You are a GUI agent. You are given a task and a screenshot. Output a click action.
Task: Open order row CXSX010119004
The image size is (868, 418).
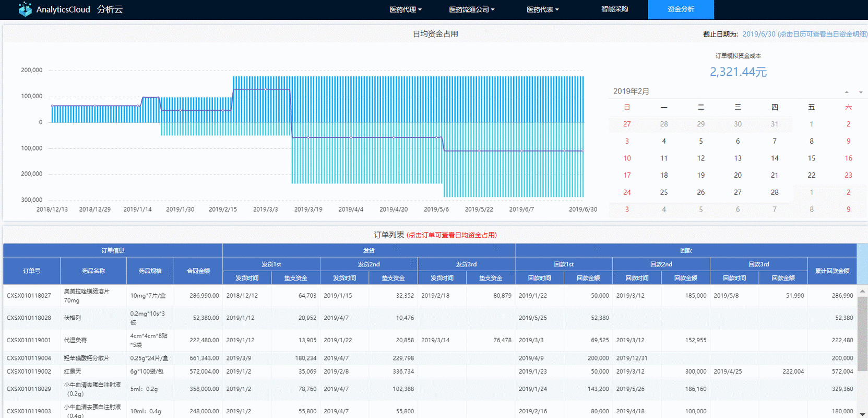click(430, 358)
